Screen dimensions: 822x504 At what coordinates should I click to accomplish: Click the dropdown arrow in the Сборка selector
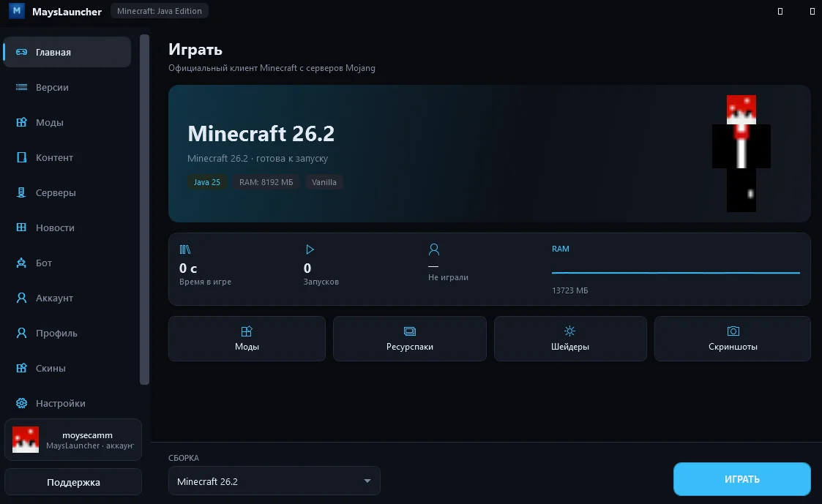[367, 481]
